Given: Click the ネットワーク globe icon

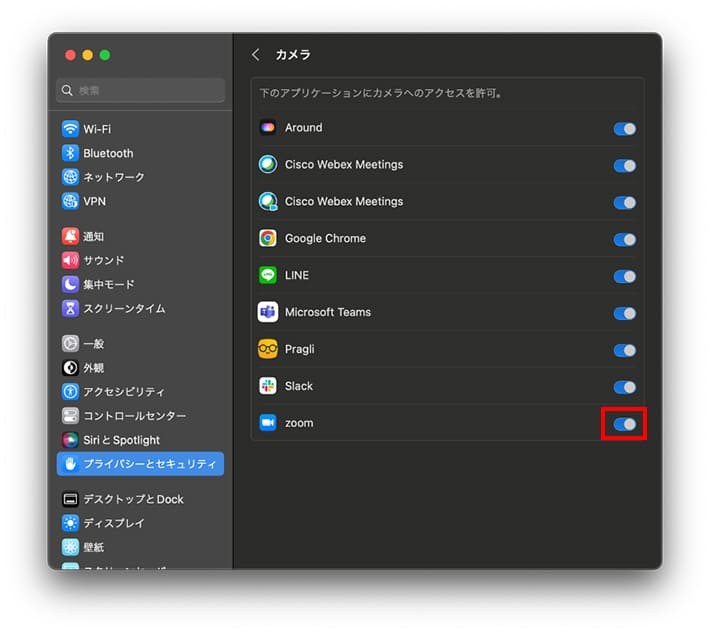Looking at the screenshot, I should (70, 177).
